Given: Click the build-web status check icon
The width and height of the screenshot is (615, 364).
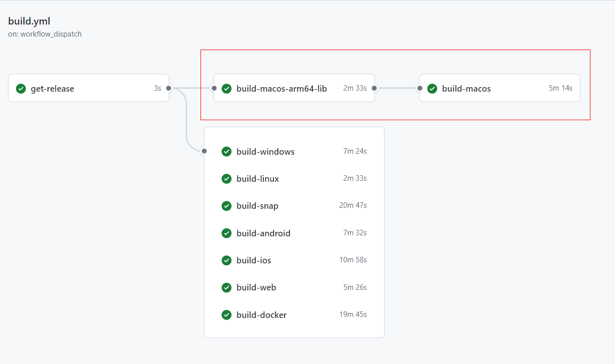Looking at the screenshot, I should [227, 287].
